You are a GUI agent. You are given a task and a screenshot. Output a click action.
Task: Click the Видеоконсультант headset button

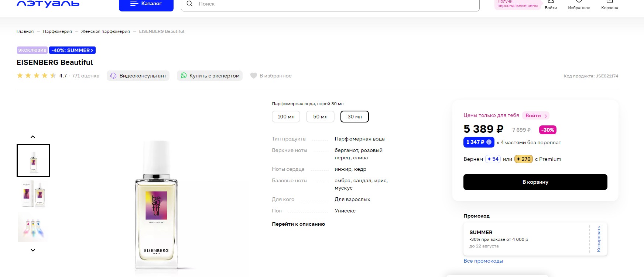[138, 76]
